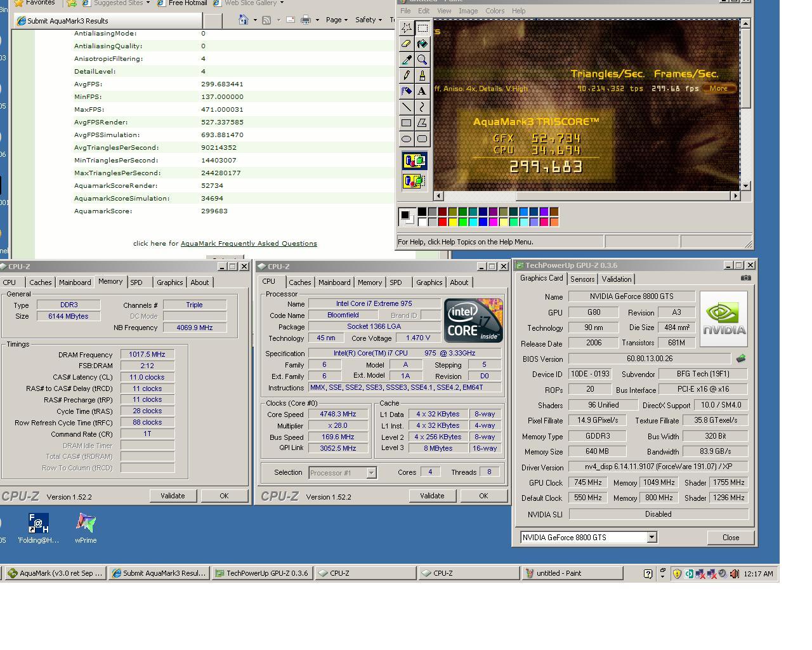Select the Rectangle shape tool in Paint
Viewport: 812px width, 650px height.
407,123
